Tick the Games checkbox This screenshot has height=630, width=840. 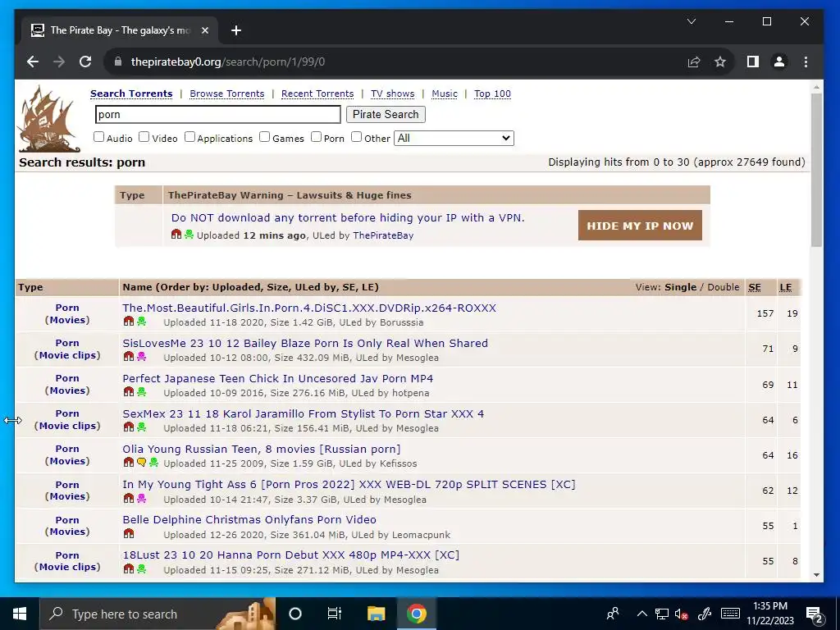coord(265,137)
